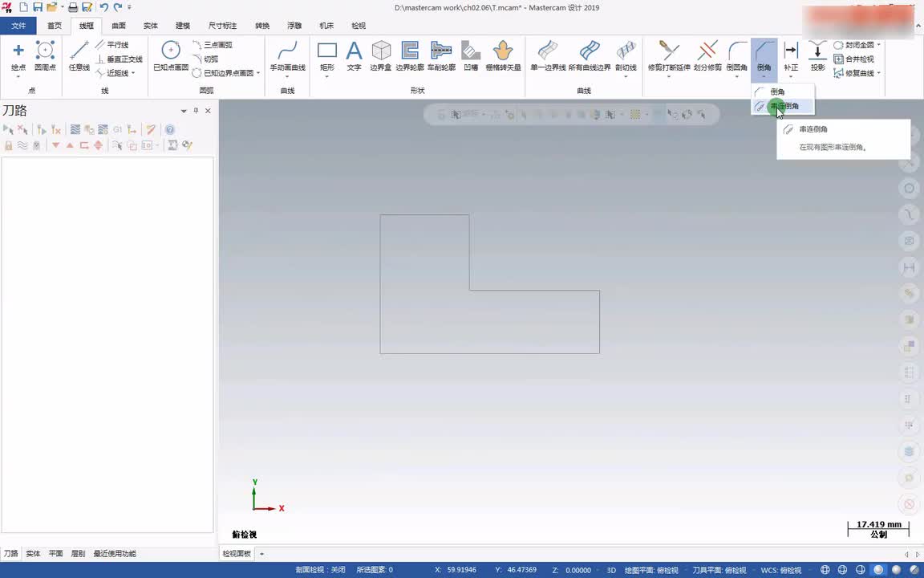Image resolution: width=924 pixels, height=578 pixels.
Task: Select the 剖切线 slice curve tool
Action: (x=626, y=57)
